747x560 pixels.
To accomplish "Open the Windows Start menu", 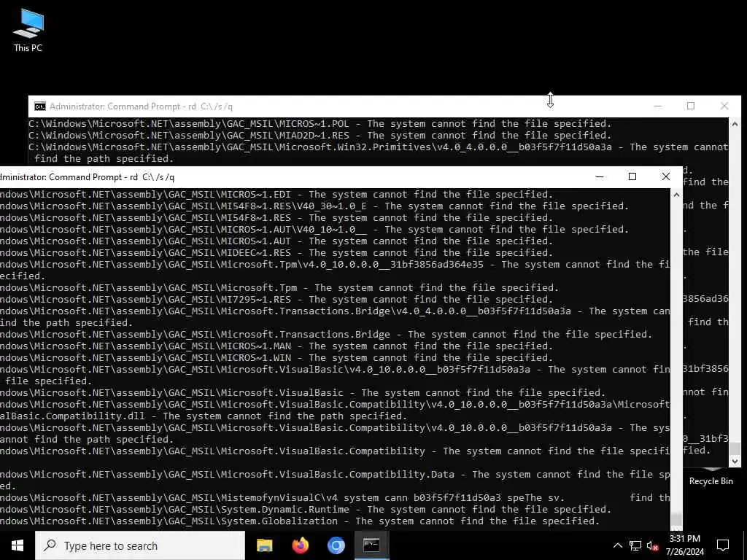I will tap(18, 545).
